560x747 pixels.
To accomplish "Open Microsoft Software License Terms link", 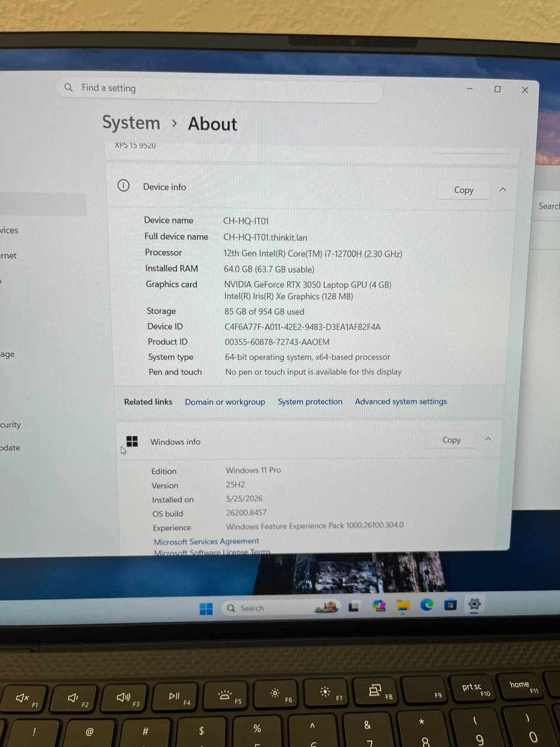I will (212, 551).
